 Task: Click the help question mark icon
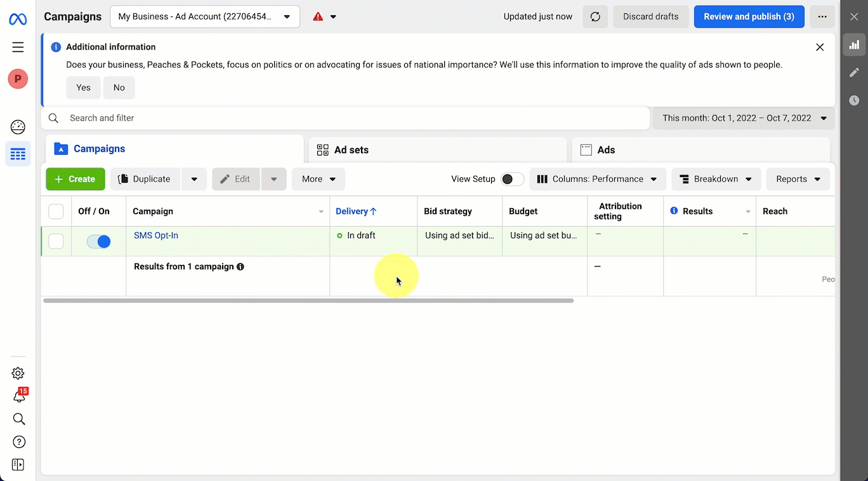pyautogui.click(x=19, y=442)
